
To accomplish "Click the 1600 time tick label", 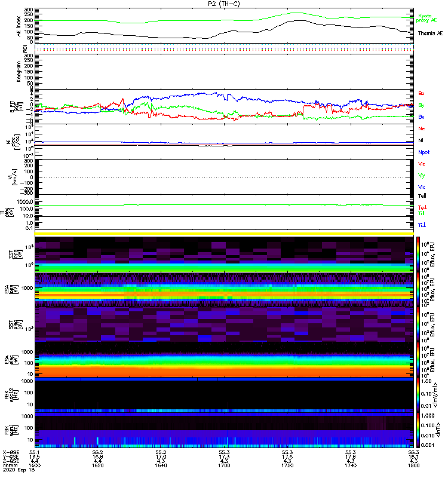I will pos(35,465).
